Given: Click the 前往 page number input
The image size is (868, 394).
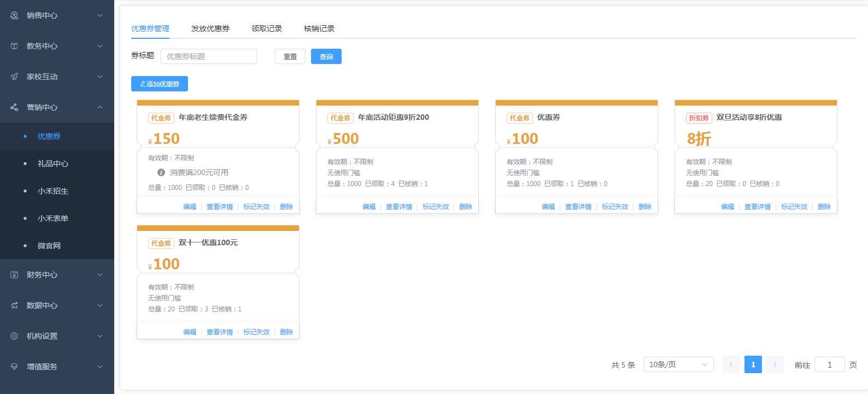Looking at the screenshot, I should tap(829, 364).
